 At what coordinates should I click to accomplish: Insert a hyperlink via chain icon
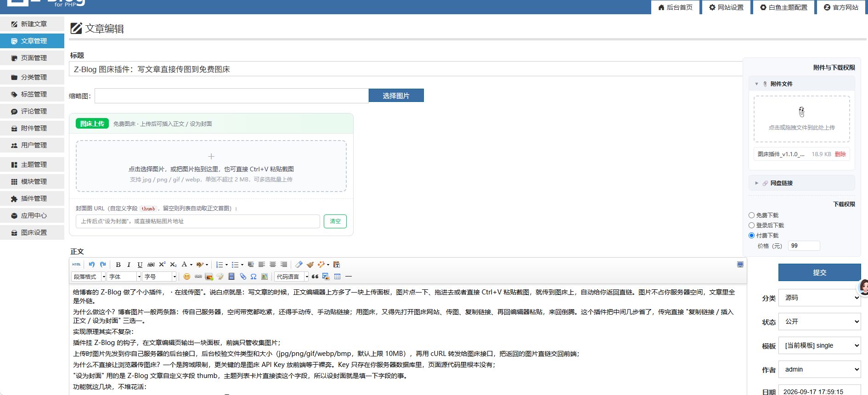(198, 276)
